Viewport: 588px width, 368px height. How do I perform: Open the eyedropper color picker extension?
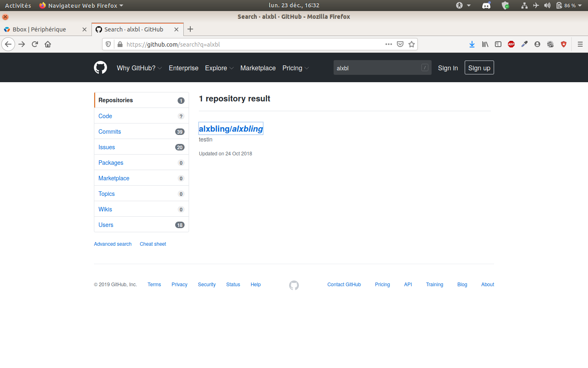pyautogui.click(x=524, y=44)
